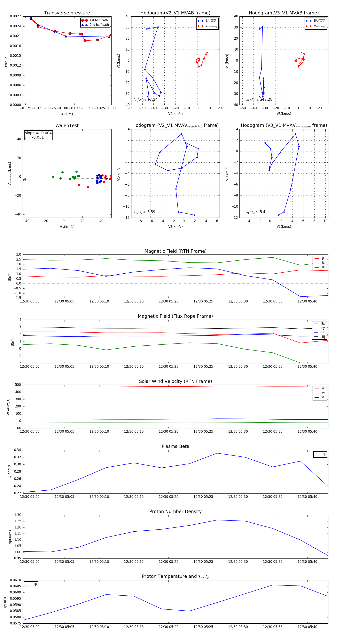Click the "Vsw(km/s)" y-axis label
The image size is (351, 644).
pyautogui.click(x=8, y=407)
